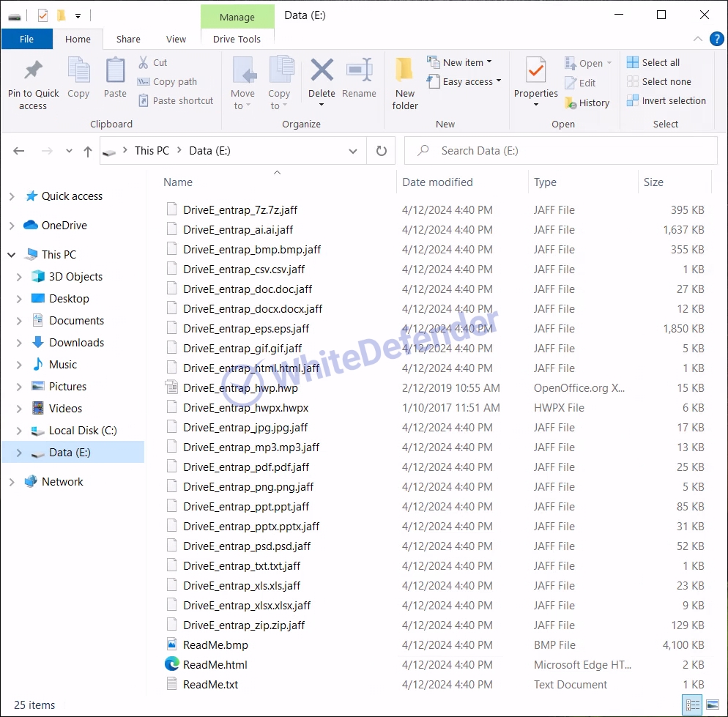Open the address bar history dropdown

pyautogui.click(x=353, y=151)
